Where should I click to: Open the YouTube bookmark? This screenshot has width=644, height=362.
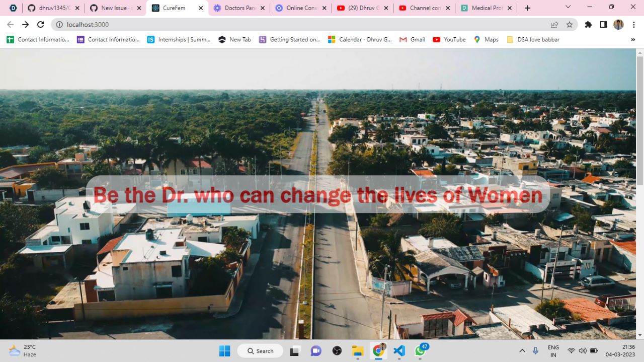449,39
